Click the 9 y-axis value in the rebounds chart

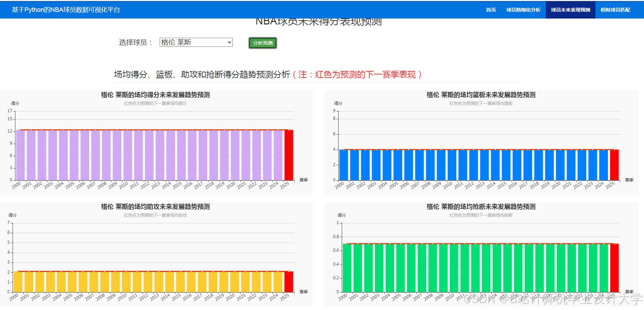click(x=334, y=111)
